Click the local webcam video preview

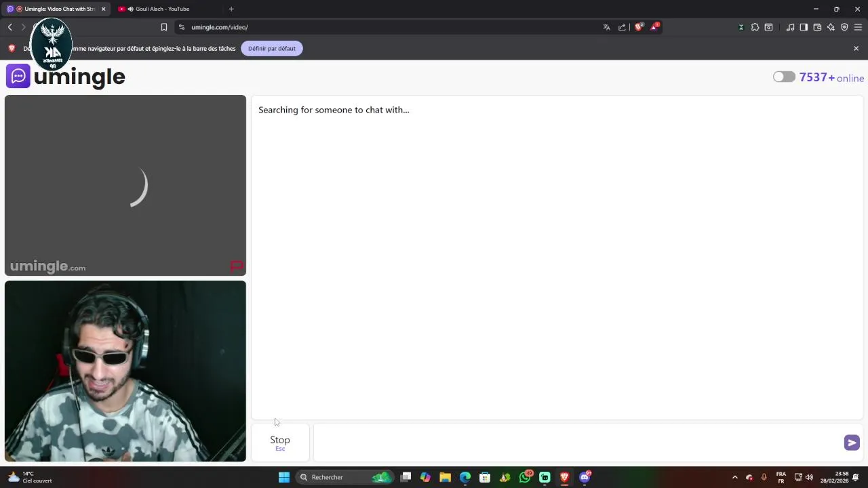125,371
